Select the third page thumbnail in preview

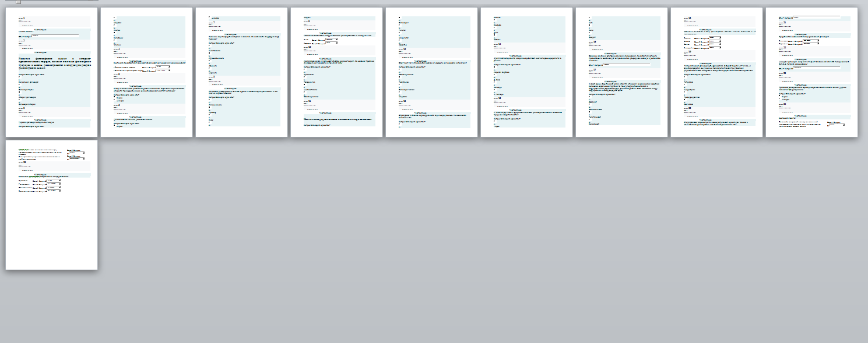click(241, 72)
